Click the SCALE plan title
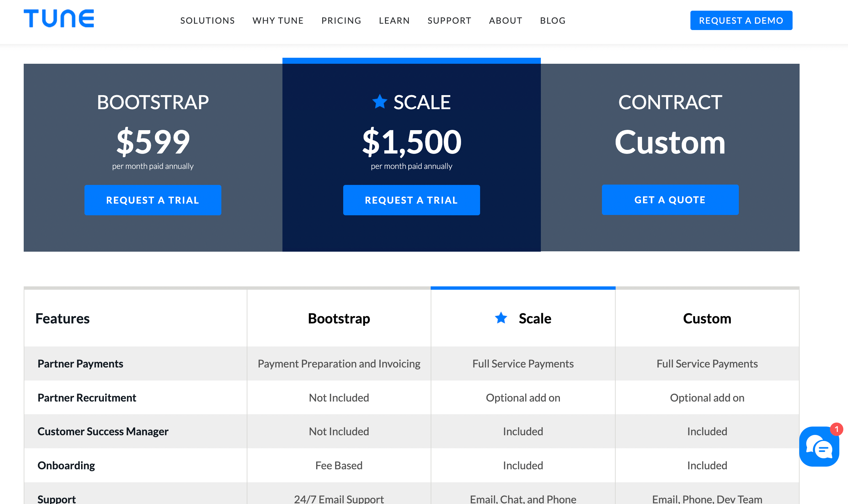The width and height of the screenshot is (848, 504). pos(422,102)
